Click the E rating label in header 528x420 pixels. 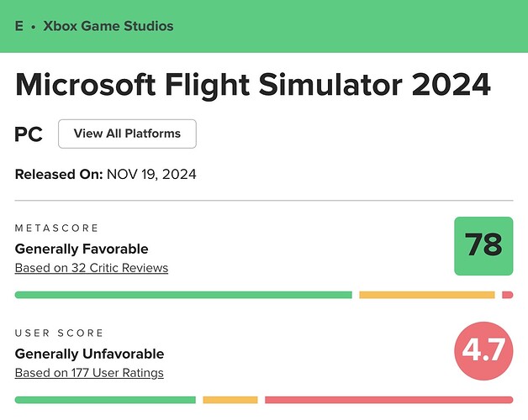19,26
